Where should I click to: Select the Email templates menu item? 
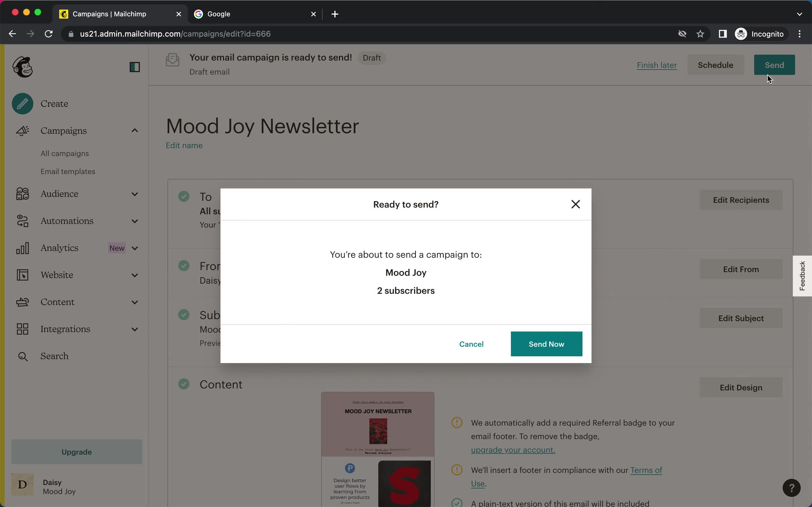68,171
